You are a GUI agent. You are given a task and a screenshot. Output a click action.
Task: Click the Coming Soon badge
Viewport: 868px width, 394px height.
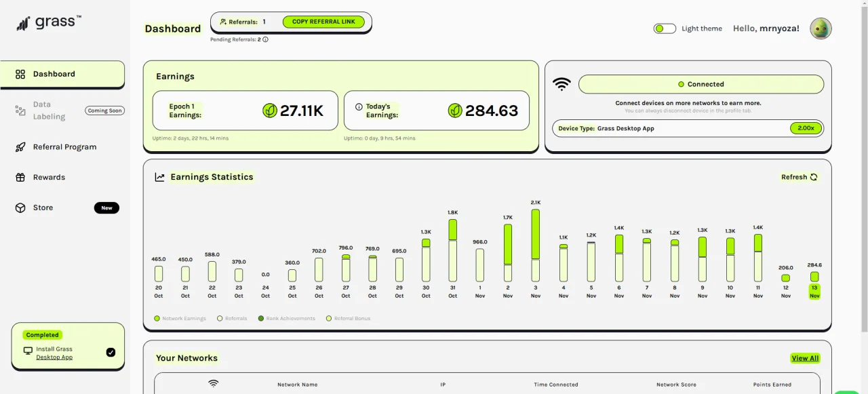pos(105,111)
